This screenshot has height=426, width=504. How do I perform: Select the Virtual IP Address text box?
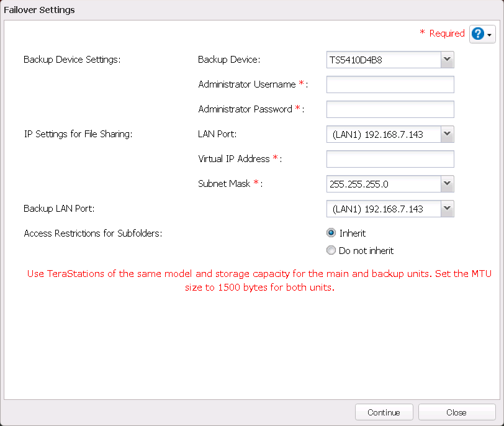pyautogui.click(x=390, y=159)
